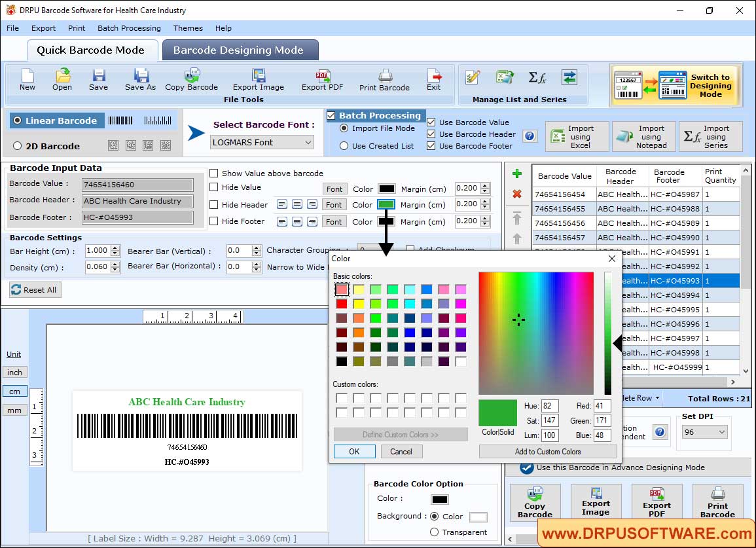756x548 pixels.
Task: Click the Excel list manager icon
Action: tap(504, 77)
